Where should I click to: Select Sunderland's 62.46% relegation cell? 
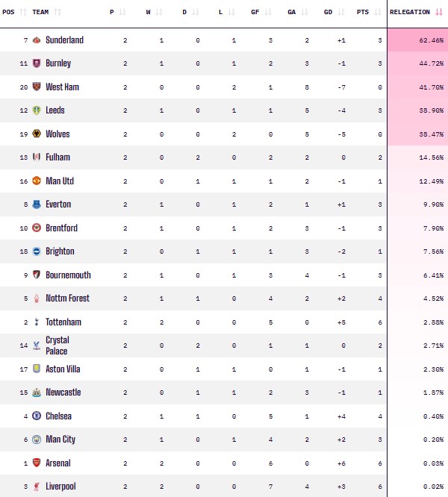pos(417,40)
